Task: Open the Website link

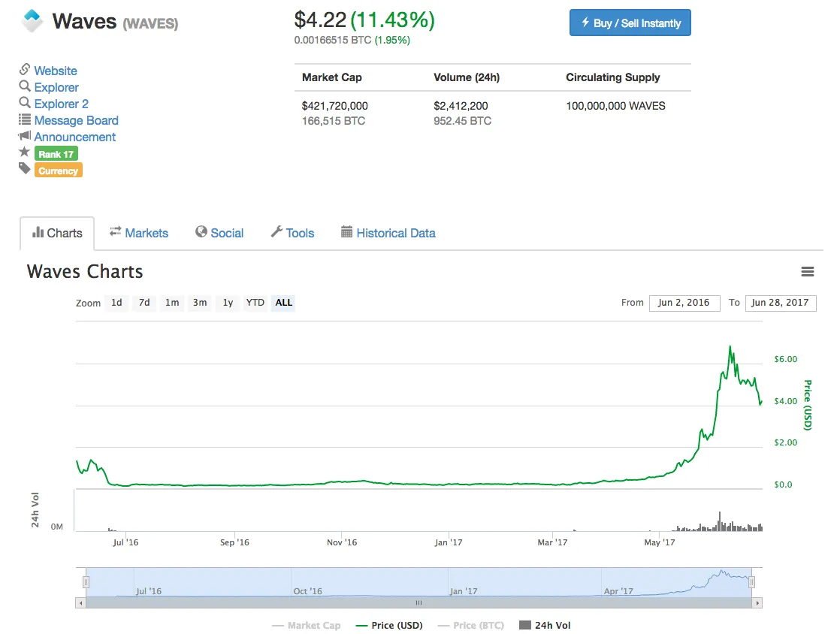Action: tap(56, 71)
